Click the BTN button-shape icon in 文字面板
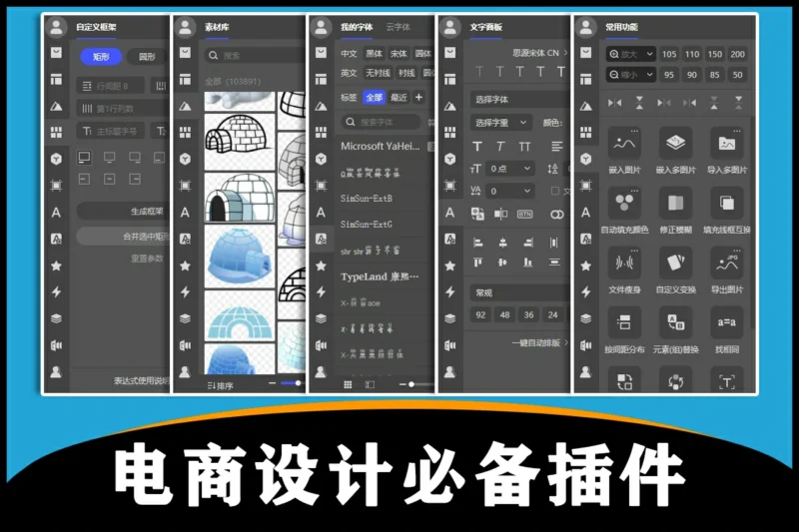Viewport: 799px width, 532px height. point(525,215)
